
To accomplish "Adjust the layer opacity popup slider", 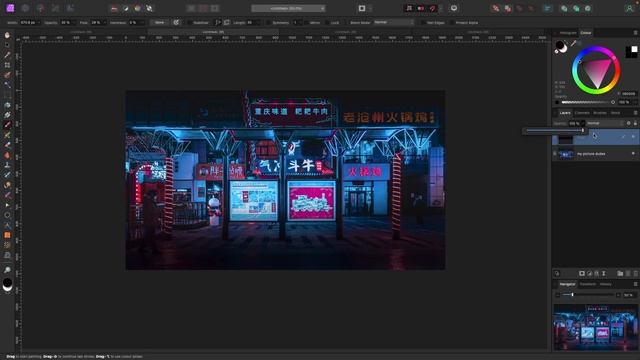I will (x=555, y=131).
